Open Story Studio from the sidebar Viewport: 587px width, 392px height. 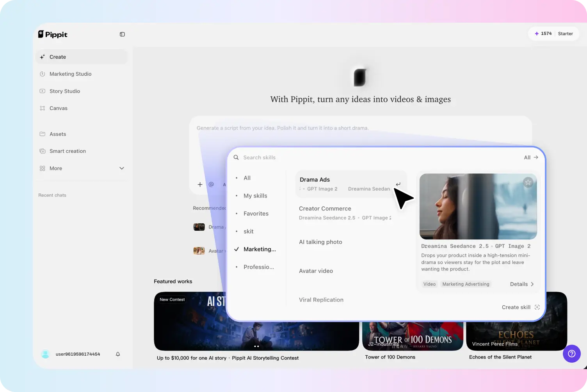pyautogui.click(x=82, y=91)
